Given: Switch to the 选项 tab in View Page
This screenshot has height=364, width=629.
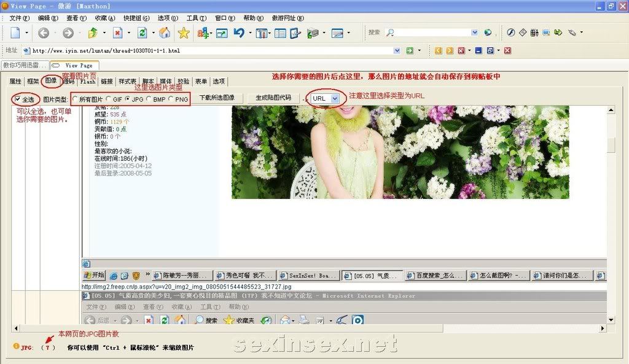Looking at the screenshot, I should [219, 82].
